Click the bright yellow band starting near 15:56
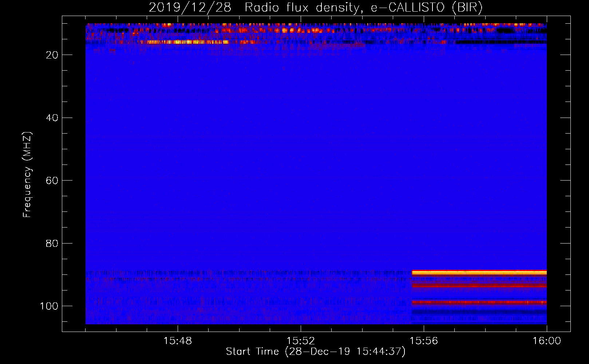589x364 pixels. click(x=479, y=272)
